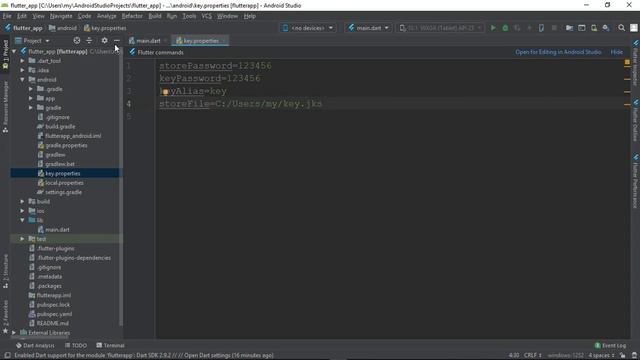Viewport: 640px width, 360px height.
Task: Open Flutter hot reload phone icon
Action: tap(541, 28)
